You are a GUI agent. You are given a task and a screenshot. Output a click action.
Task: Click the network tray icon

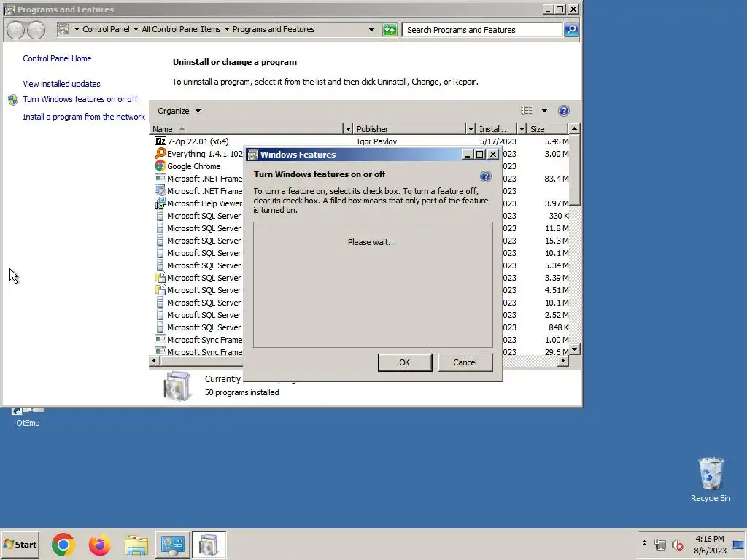659,544
